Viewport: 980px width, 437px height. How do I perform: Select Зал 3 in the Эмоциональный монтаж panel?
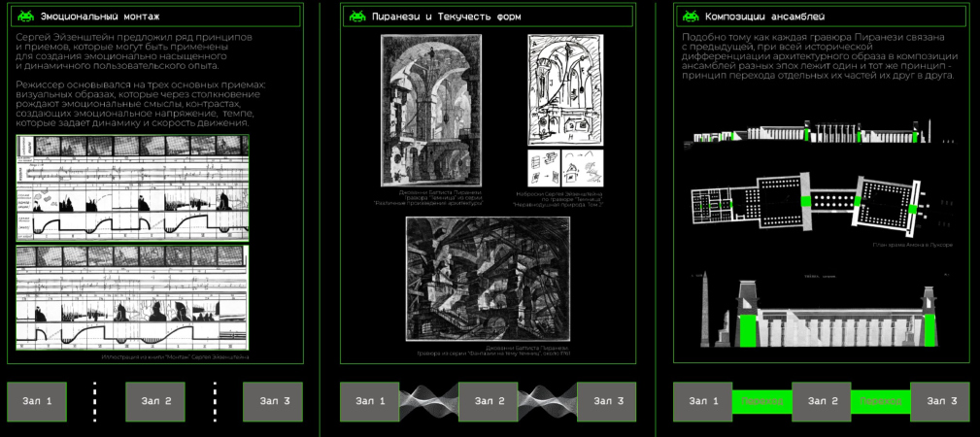coord(273,401)
